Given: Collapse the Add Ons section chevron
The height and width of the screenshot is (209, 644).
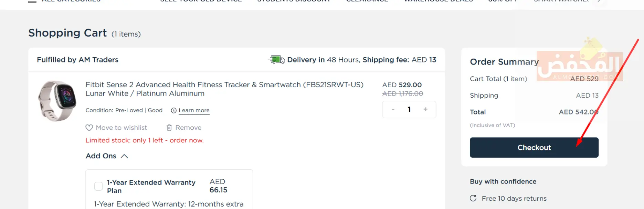Looking at the screenshot, I should coord(124,156).
